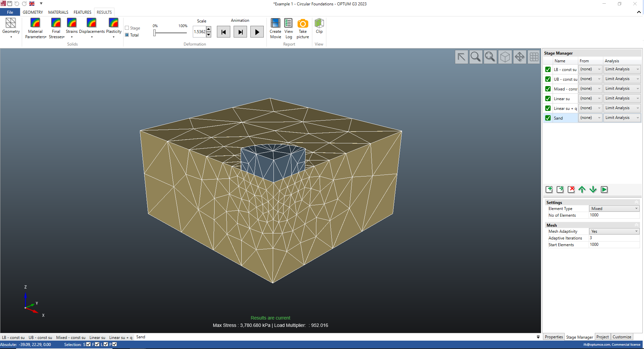Click the deformation scale slider handle
The width and height of the screenshot is (644, 349).
(x=155, y=33)
